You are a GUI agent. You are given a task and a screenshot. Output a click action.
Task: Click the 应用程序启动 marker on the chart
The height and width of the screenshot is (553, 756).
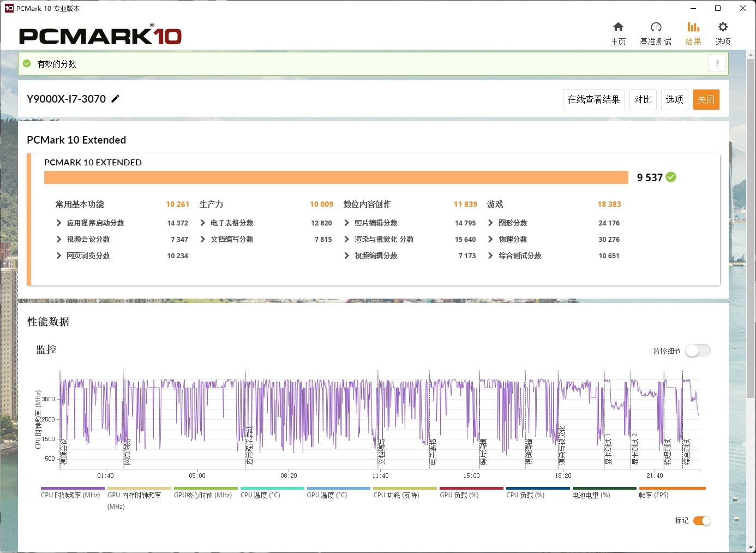[x=249, y=445]
